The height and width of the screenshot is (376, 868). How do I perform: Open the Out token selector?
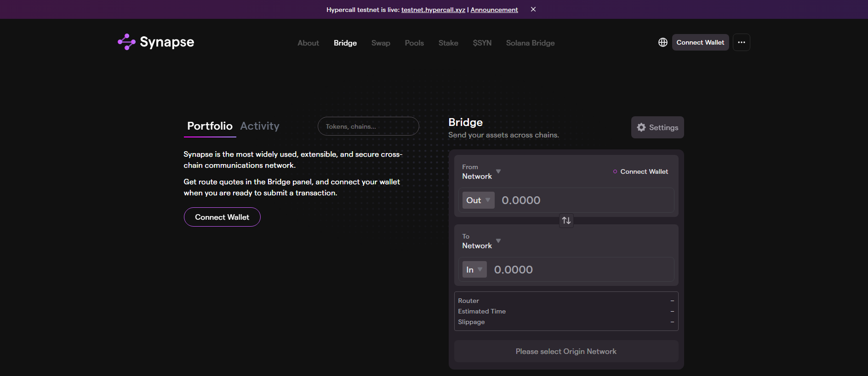(x=478, y=200)
